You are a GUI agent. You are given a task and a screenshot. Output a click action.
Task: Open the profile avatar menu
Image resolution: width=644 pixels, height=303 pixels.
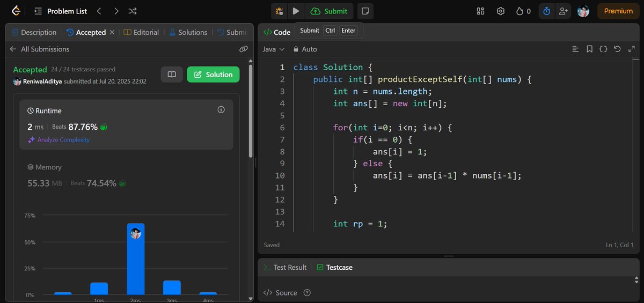coord(583,11)
